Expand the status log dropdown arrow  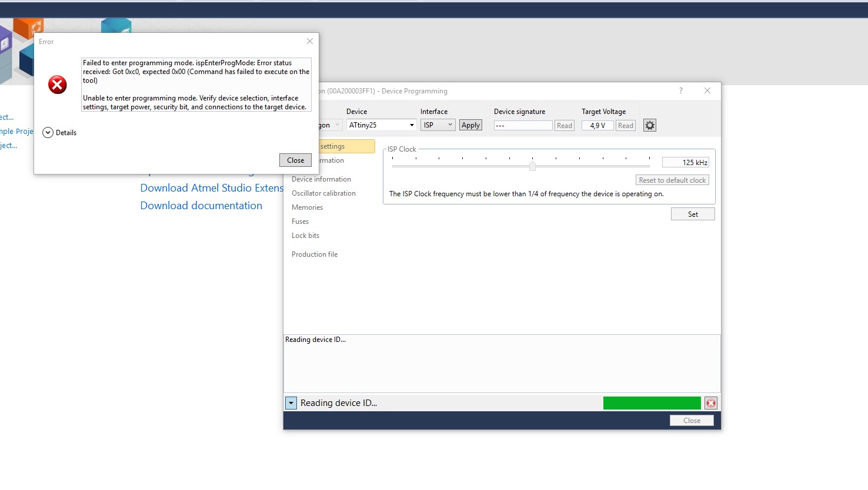click(x=291, y=403)
